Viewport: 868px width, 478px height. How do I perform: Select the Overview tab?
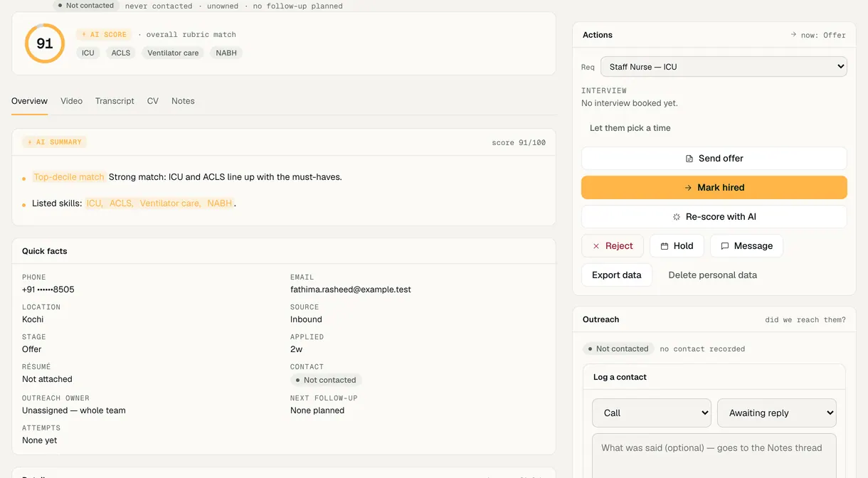[x=29, y=101]
